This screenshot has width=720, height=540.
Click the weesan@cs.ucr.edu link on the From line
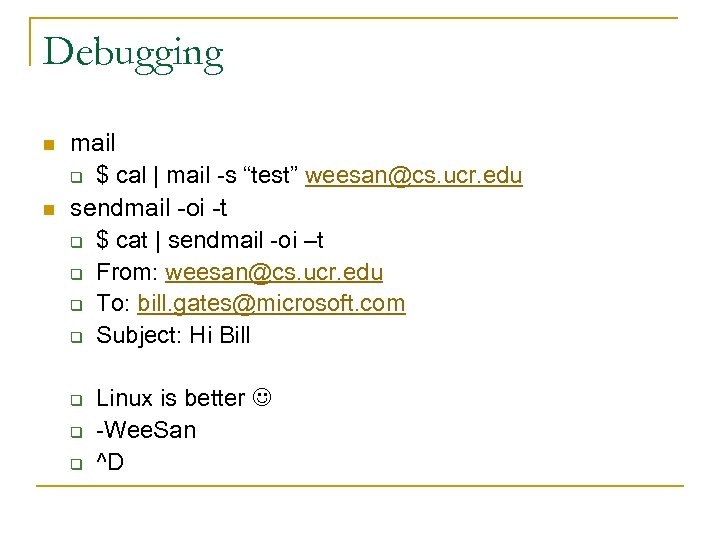(274, 272)
